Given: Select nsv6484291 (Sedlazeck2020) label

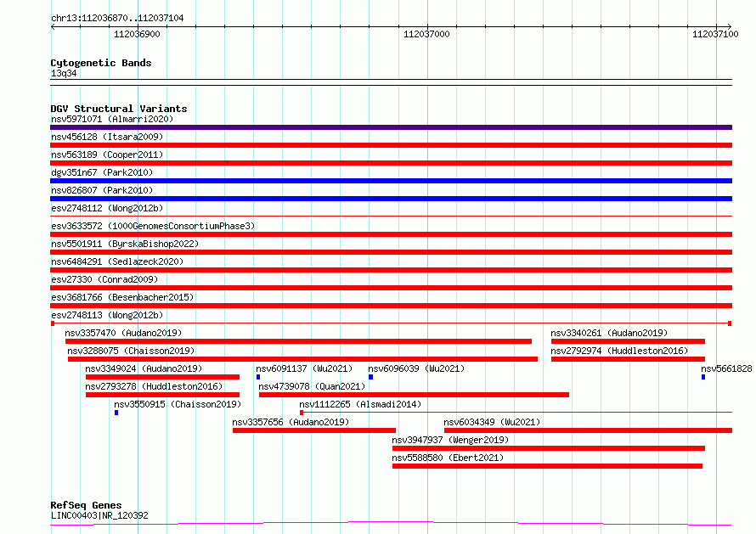Looking at the screenshot, I should point(117,261).
